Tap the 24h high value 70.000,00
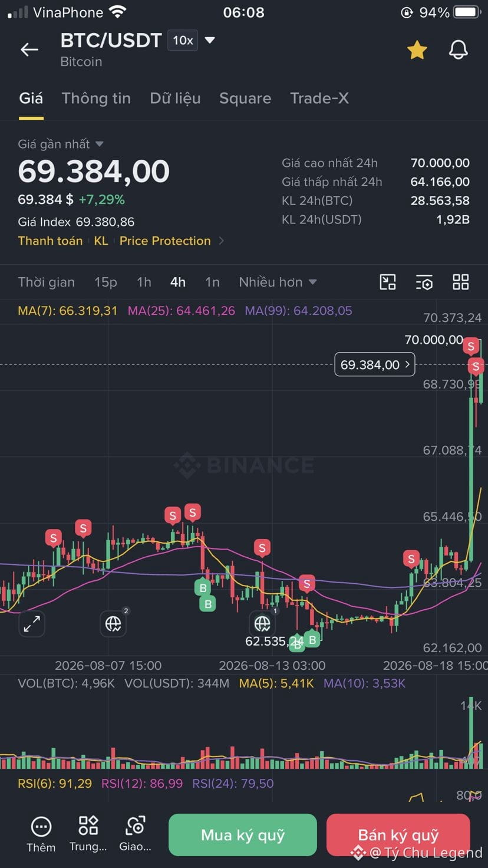This screenshot has height=868, width=488. [x=440, y=163]
